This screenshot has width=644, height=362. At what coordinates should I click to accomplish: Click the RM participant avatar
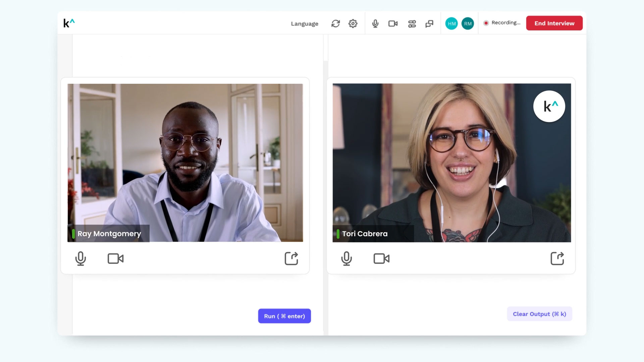pyautogui.click(x=468, y=23)
